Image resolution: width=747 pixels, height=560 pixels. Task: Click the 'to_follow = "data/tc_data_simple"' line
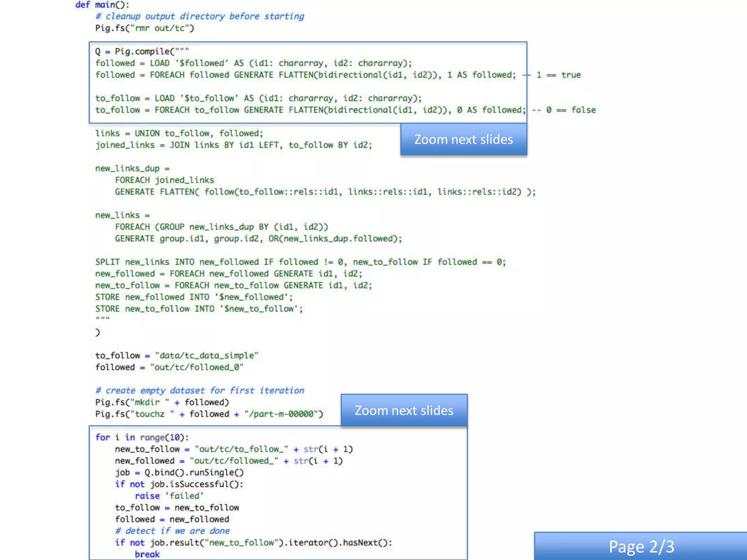pos(177,355)
